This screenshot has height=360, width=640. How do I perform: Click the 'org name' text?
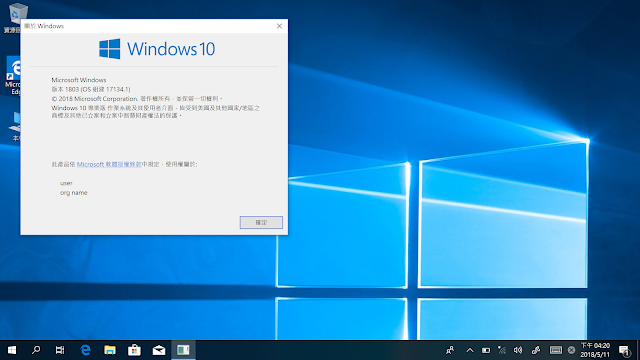(x=73, y=193)
